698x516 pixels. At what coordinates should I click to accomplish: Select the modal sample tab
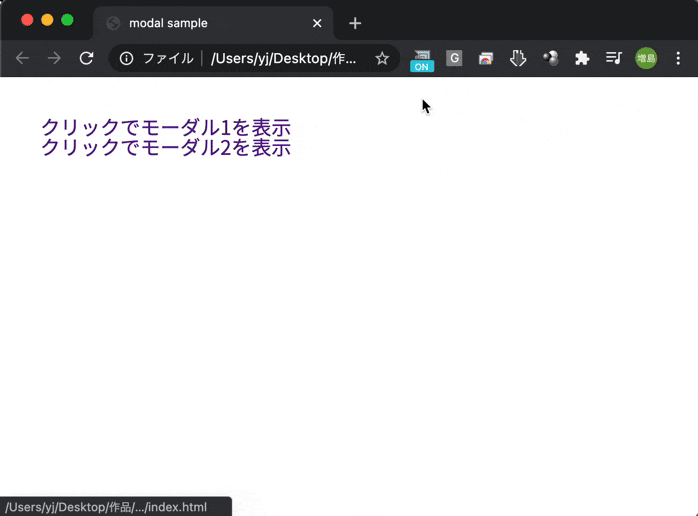tap(213, 23)
